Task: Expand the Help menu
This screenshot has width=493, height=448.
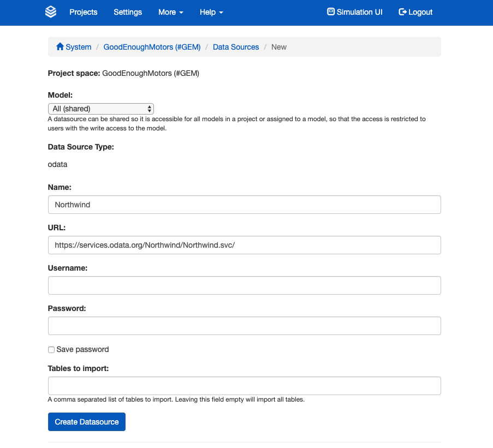Action: coord(211,12)
